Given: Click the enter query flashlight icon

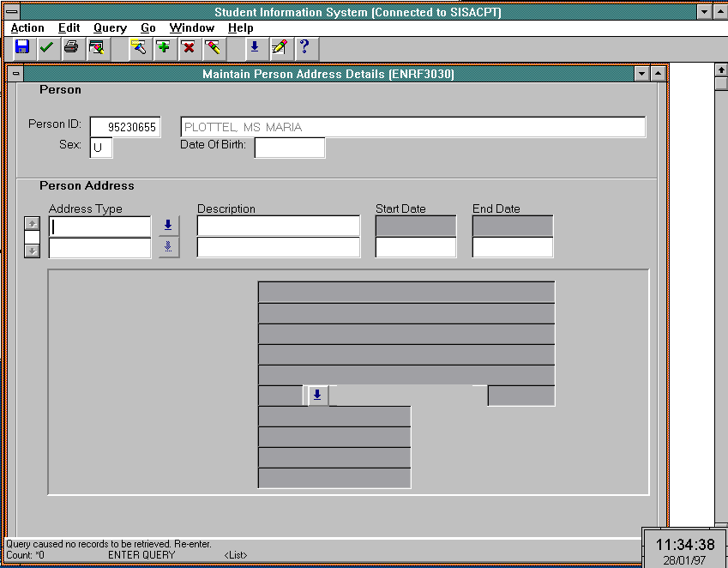Looking at the screenshot, I should [x=139, y=48].
